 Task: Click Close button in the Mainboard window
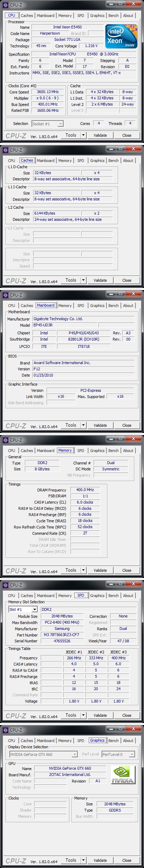127,425
